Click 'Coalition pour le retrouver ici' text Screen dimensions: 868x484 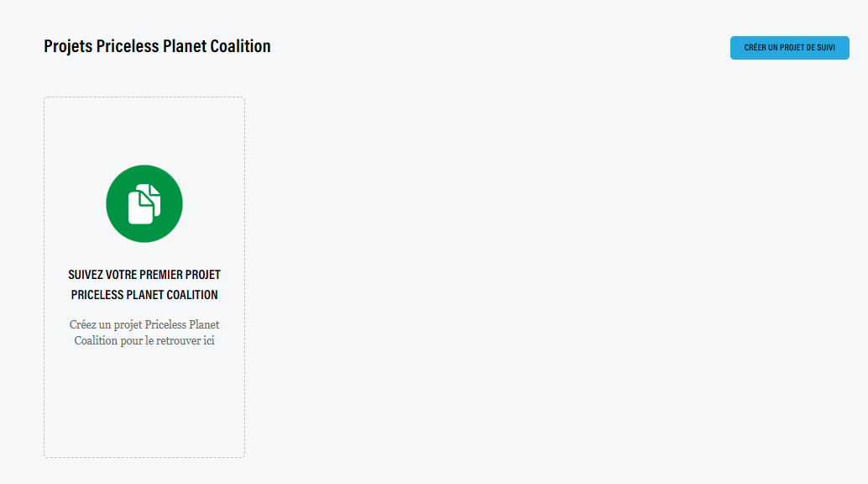coord(144,340)
